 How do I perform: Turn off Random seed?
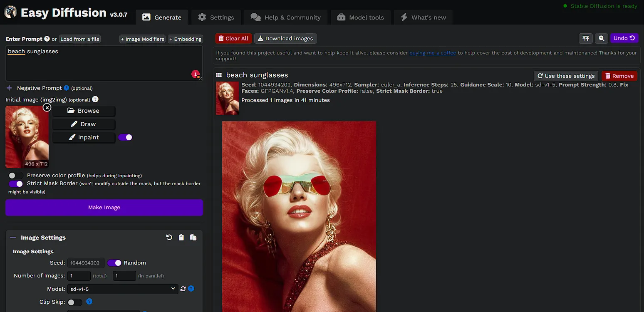114,262
